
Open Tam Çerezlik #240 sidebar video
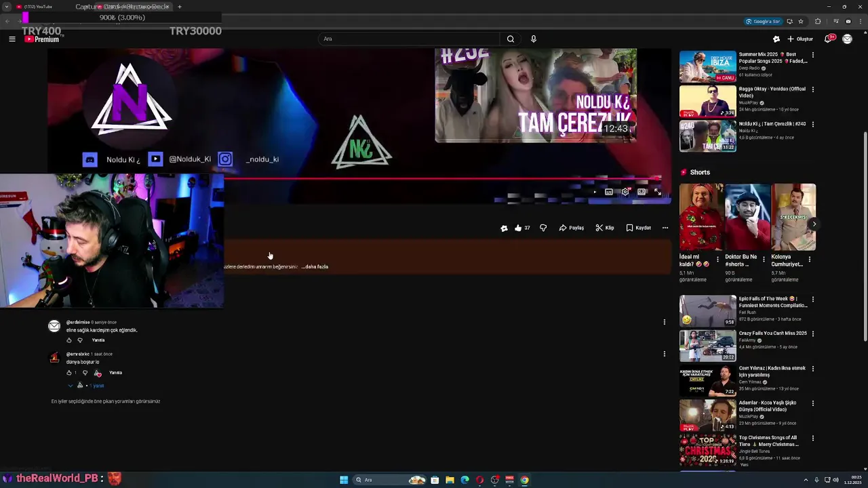(x=708, y=136)
